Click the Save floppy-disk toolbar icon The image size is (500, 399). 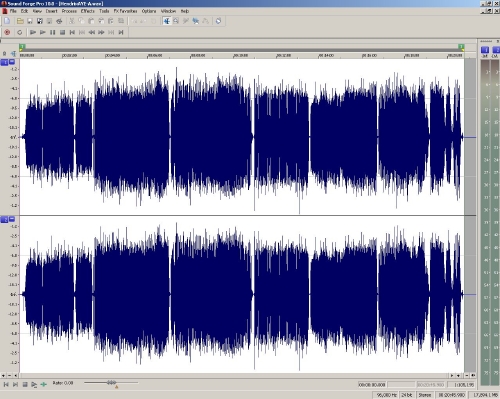[x=30, y=21]
